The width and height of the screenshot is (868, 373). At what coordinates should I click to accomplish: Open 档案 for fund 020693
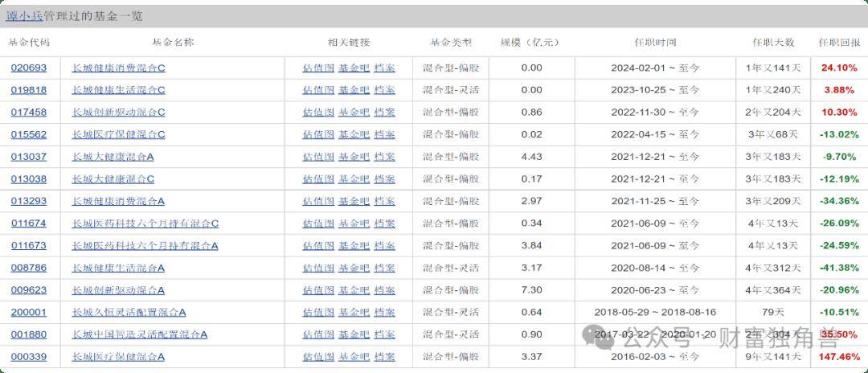[385, 68]
